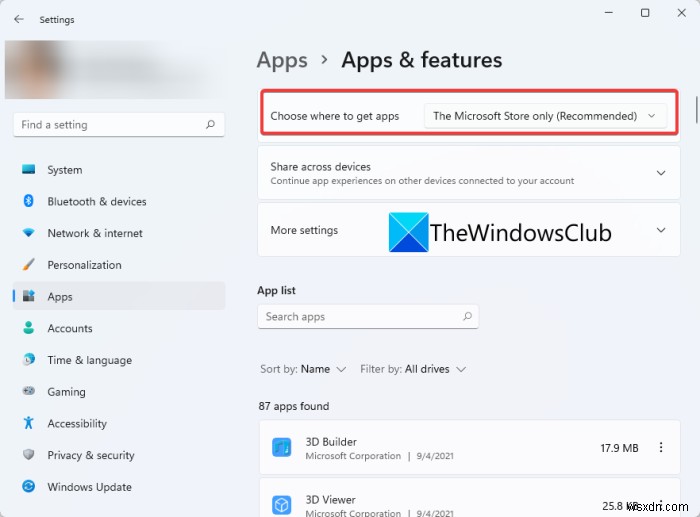Click the Find a setting search field

point(119,125)
